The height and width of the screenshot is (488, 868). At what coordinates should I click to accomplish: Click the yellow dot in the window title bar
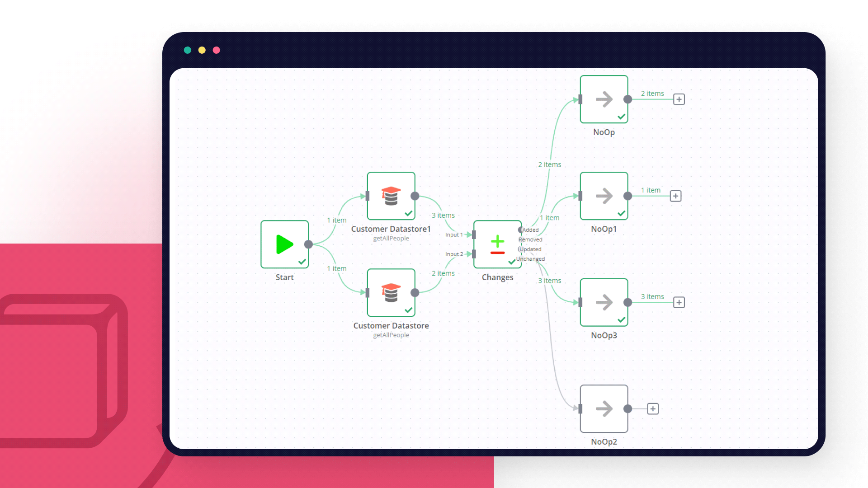(x=202, y=50)
